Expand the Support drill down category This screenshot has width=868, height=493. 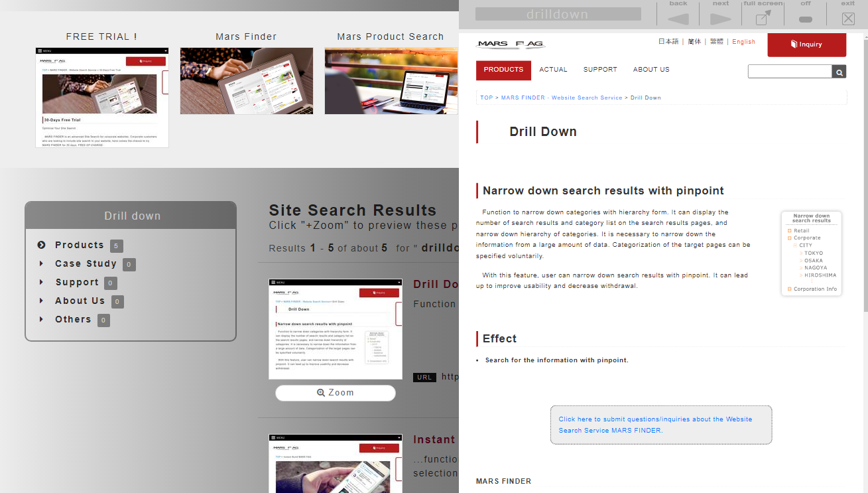coord(77,282)
